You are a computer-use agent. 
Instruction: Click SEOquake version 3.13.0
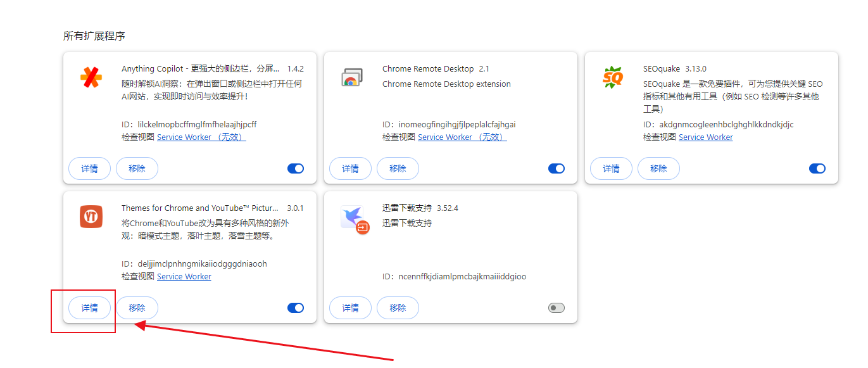coord(696,69)
